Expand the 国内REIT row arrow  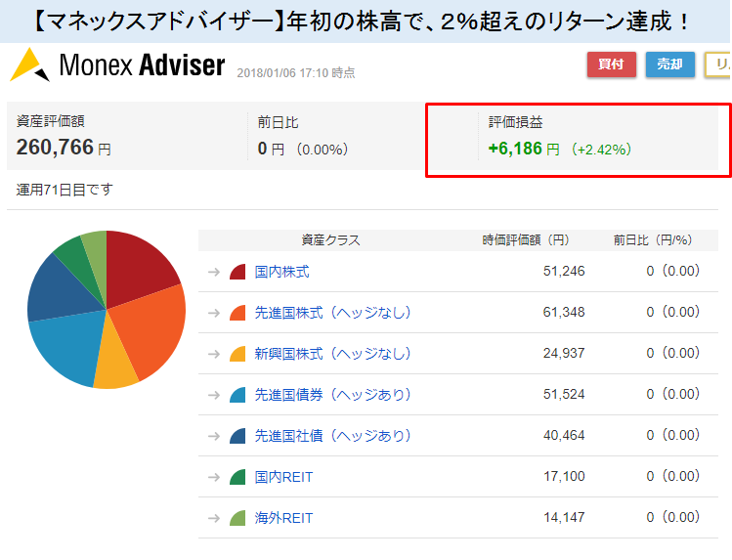(214, 477)
